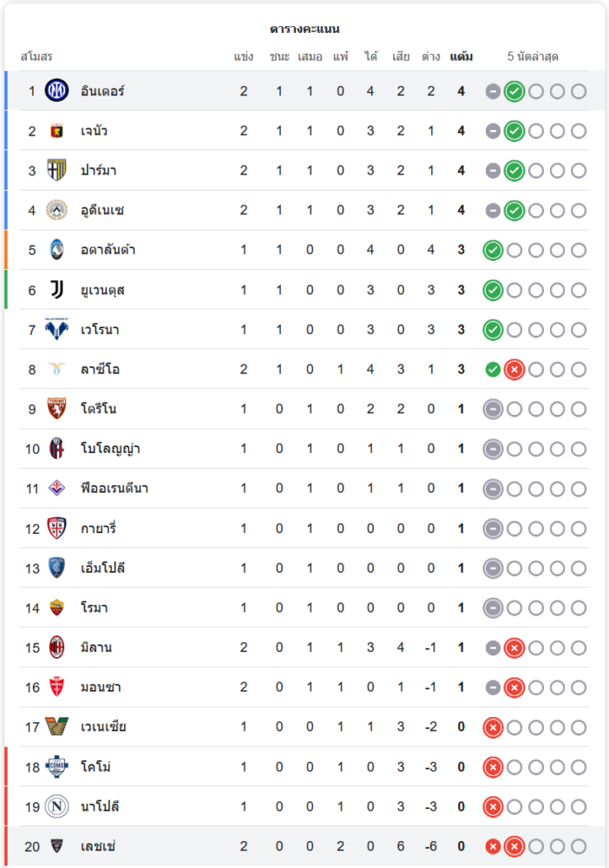Click the Genoa club logo
The image size is (609, 868).
click(x=56, y=131)
